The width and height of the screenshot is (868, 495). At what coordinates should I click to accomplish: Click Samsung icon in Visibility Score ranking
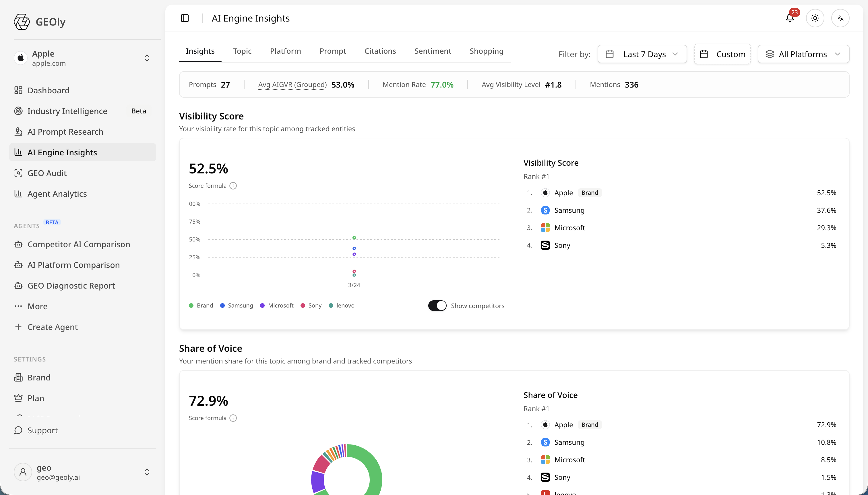(545, 210)
